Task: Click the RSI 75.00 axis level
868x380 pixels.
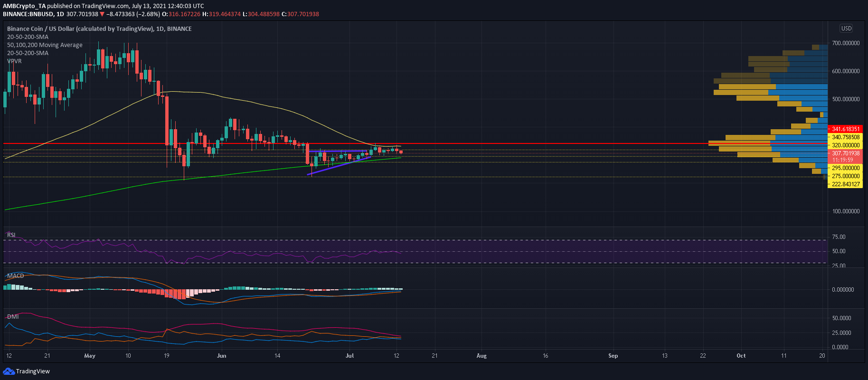Action: (x=839, y=237)
